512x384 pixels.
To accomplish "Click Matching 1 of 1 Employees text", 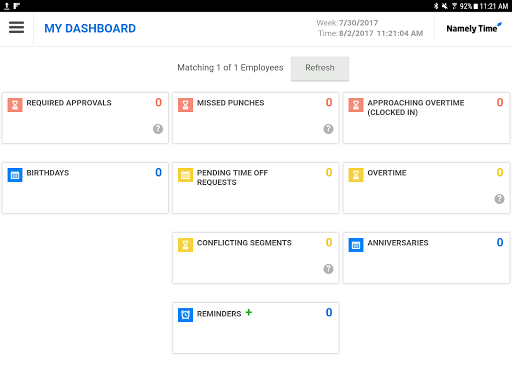I will pos(230,68).
